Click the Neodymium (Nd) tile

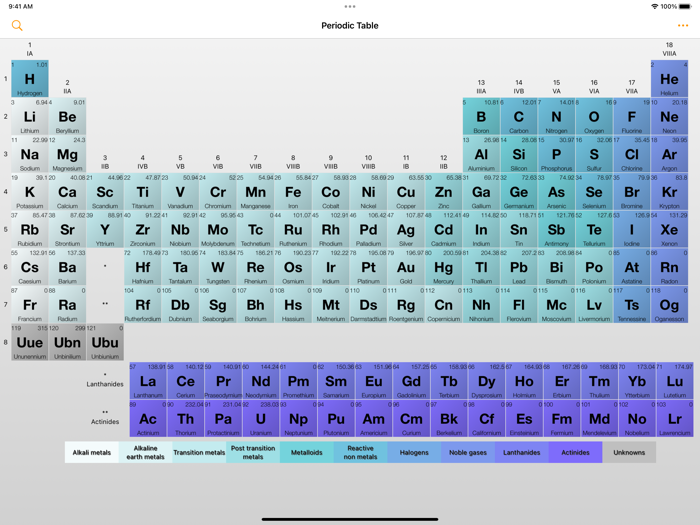click(x=261, y=381)
